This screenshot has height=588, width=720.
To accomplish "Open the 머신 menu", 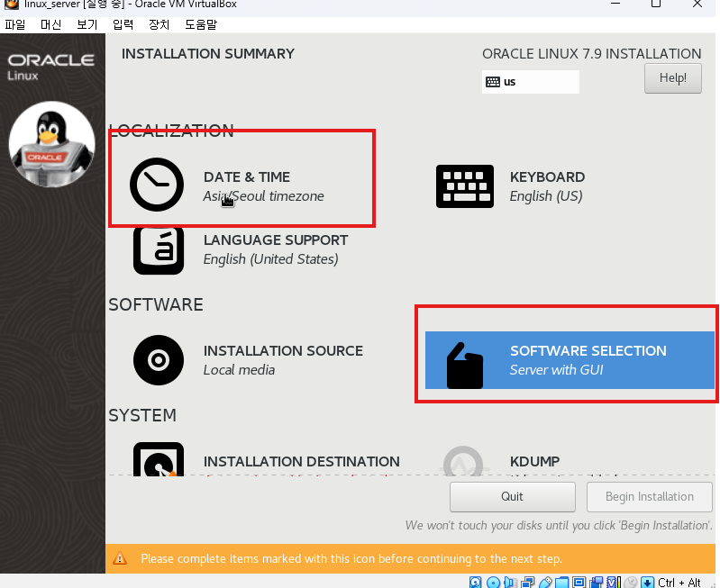I will tap(50, 24).
